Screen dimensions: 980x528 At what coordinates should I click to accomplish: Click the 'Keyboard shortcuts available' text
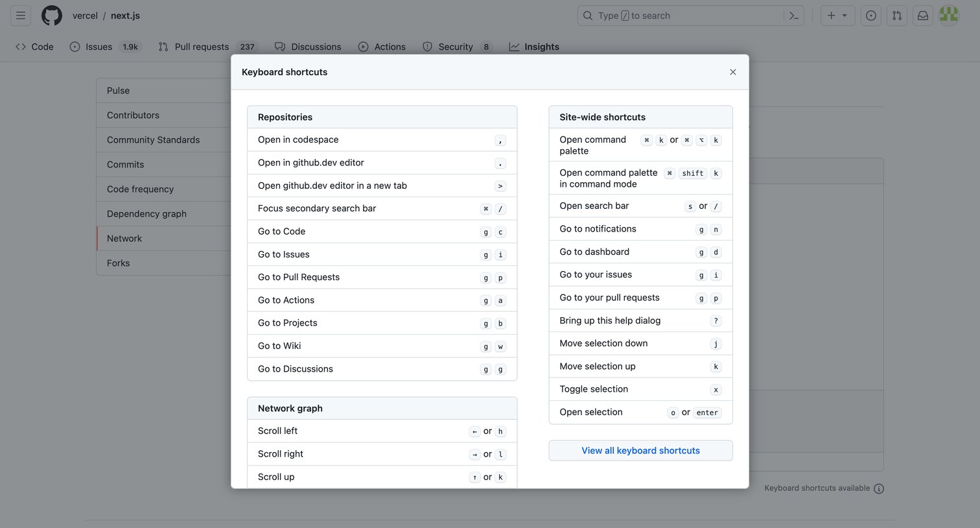pyautogui.click(x=817, y=488)
